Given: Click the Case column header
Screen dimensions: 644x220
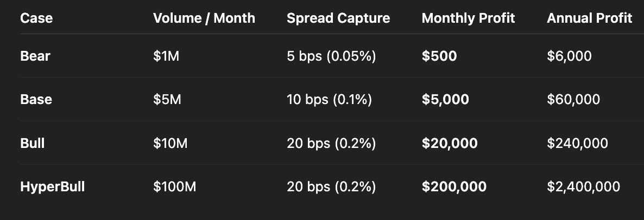Looking at the screenshot, I should click(x=36, y=18).
